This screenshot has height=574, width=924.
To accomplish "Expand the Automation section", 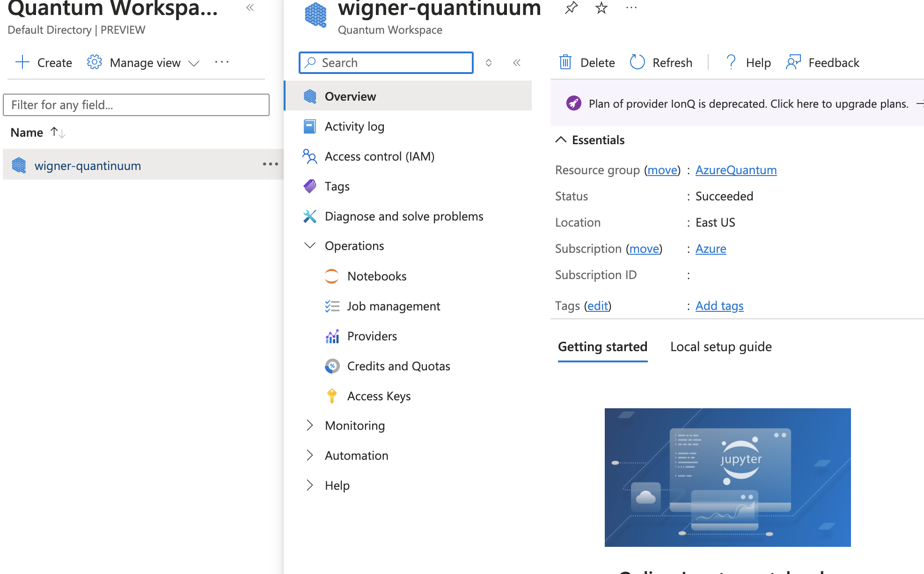I will tap(356, 455).
